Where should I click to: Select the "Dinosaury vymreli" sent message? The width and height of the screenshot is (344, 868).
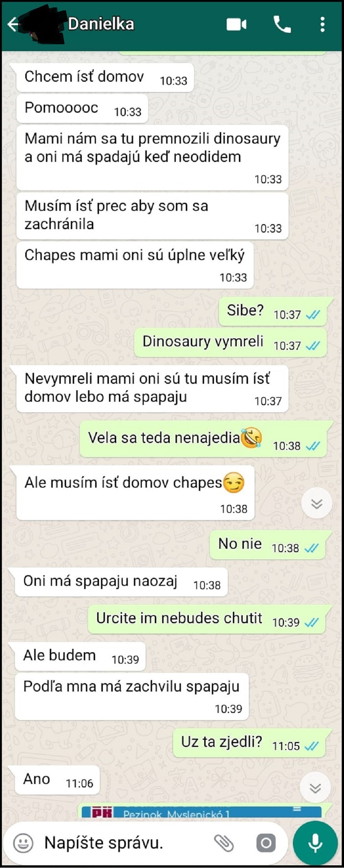tap(230, 343)
